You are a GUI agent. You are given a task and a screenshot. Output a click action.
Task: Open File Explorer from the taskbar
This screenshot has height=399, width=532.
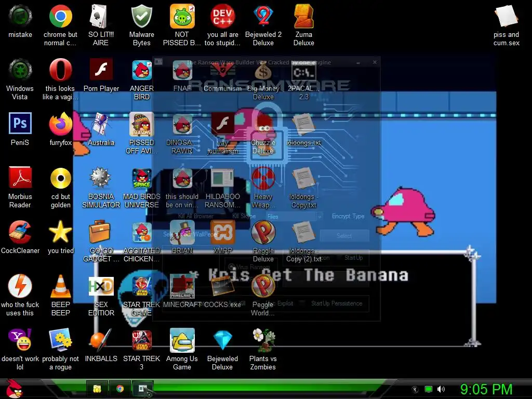tap(97, 389)
